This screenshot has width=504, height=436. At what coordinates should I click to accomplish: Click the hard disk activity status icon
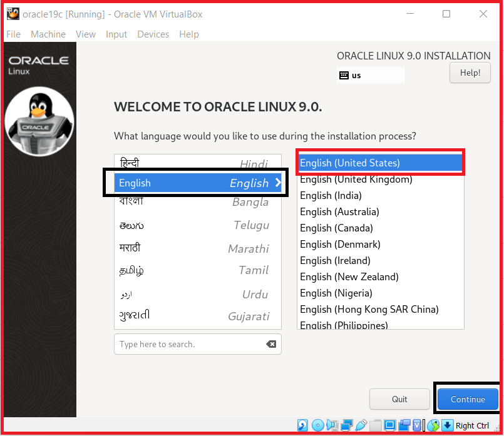point(302,425)
